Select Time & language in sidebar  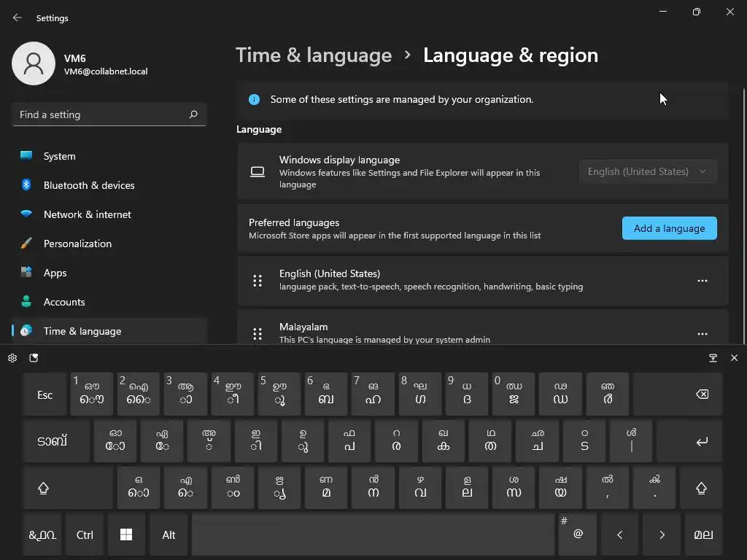pyautogui.click(x=109, y=331)
